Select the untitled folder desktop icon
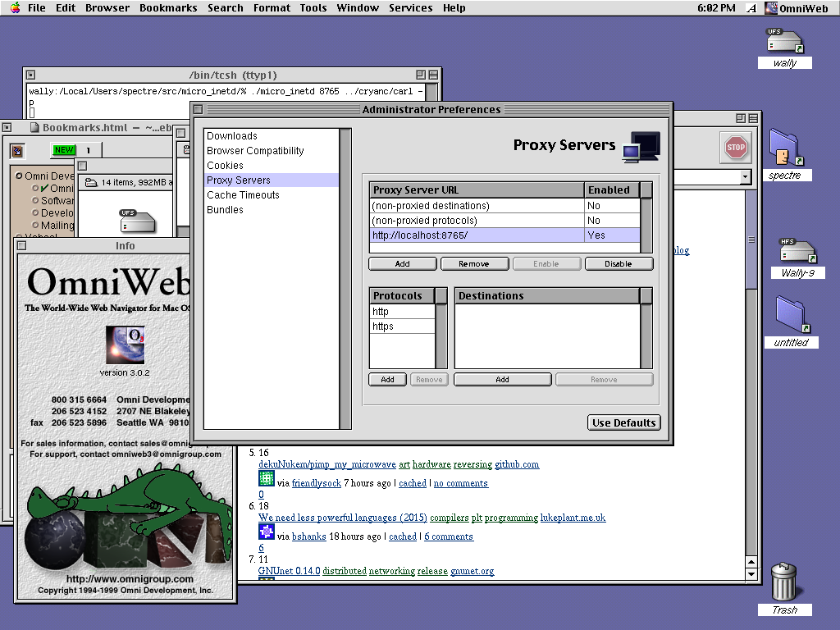This screenshot has height=630, width=840. pyautogui.click(x=792, y=314)
